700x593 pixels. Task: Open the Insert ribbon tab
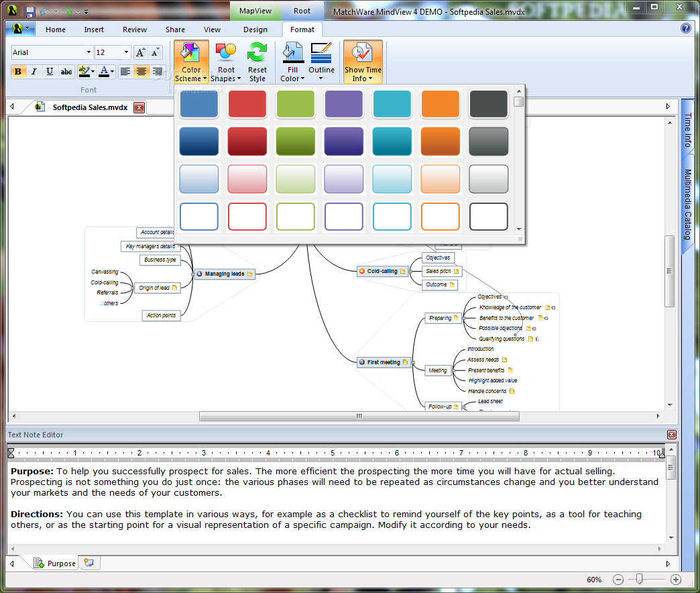pos(94,30)
